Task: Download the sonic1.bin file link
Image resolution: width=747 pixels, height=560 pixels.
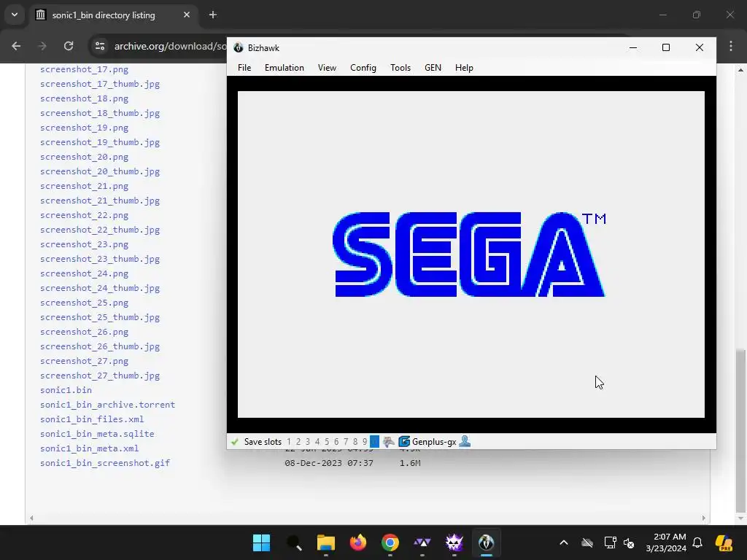Action: pyautogui.click(x=66, y=390)
